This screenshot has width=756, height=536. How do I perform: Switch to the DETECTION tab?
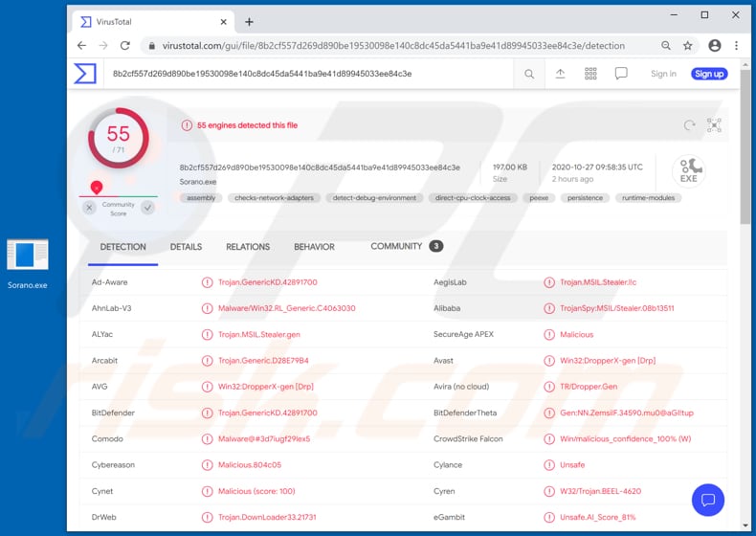click(x=122, y=247)
